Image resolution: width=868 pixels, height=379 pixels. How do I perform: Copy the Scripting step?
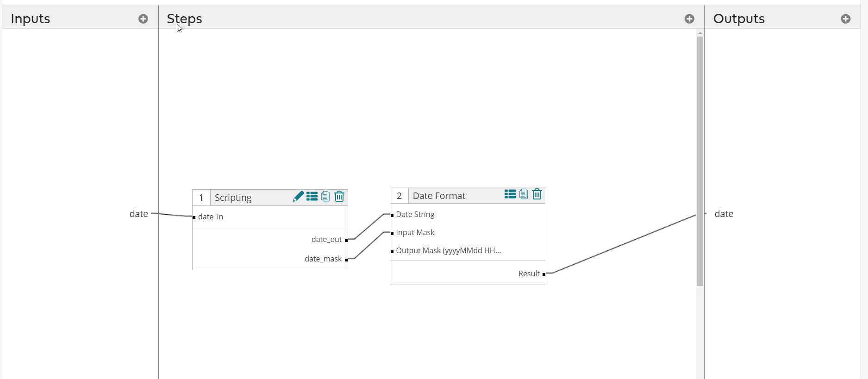click(x=325, y=197)
